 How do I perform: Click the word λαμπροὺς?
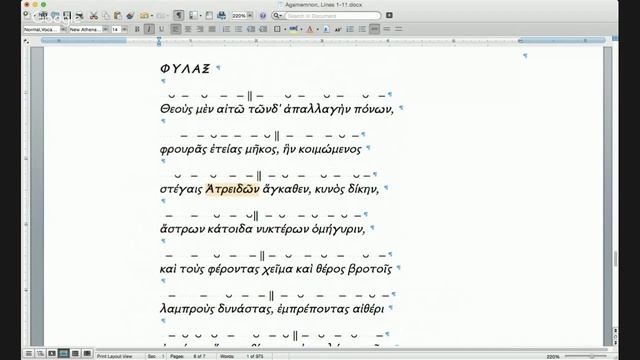187,309
